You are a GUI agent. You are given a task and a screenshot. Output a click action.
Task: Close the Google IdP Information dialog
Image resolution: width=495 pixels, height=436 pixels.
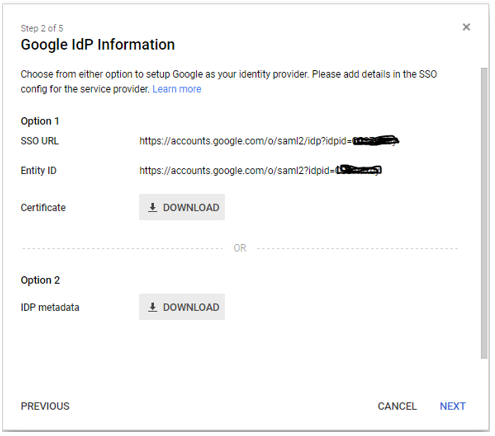(466, 27)
